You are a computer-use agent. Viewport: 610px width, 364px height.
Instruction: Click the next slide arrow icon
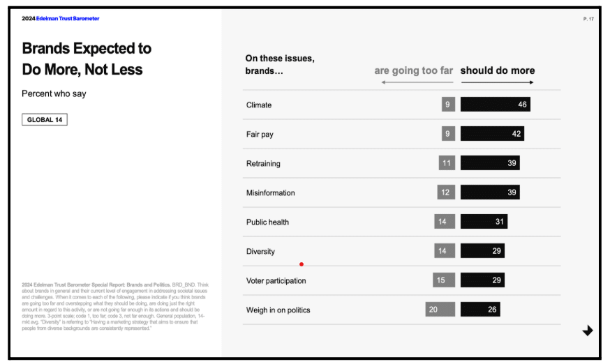coord(587,331)
